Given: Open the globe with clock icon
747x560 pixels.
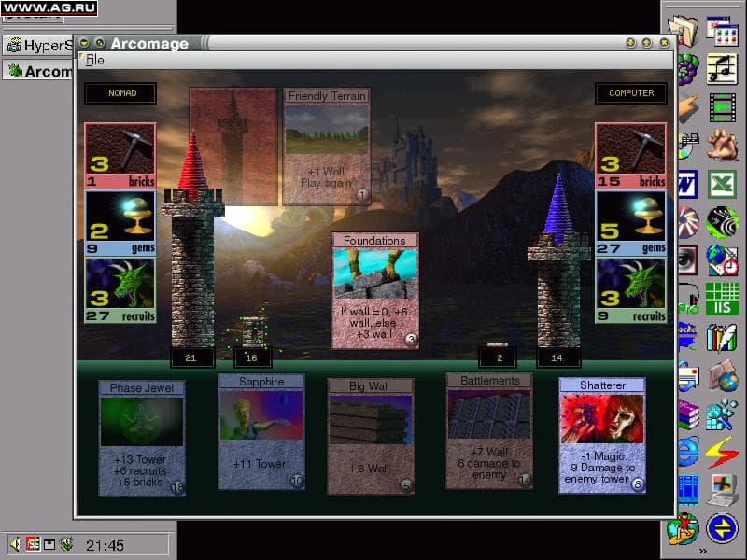Looking at the screenshot, I should pyautogui.click(x=722, y=260).
